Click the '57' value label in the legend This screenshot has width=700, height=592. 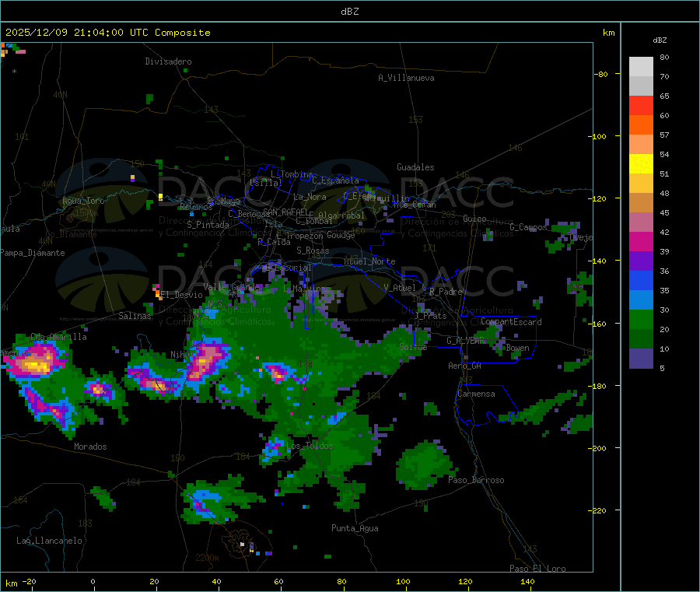click(x=664, y=135)
